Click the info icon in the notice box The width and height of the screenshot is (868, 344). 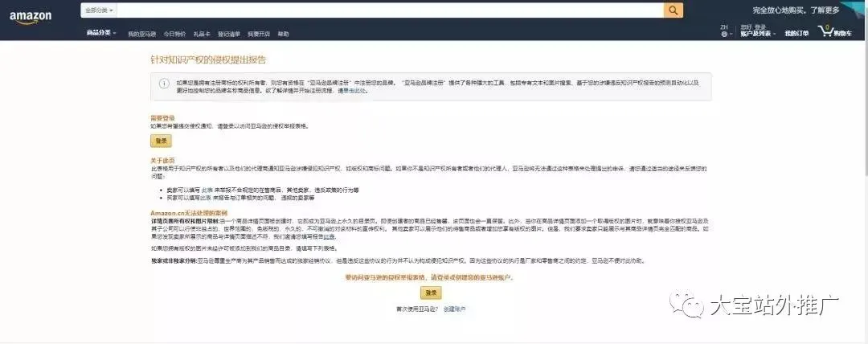(165, 83)
